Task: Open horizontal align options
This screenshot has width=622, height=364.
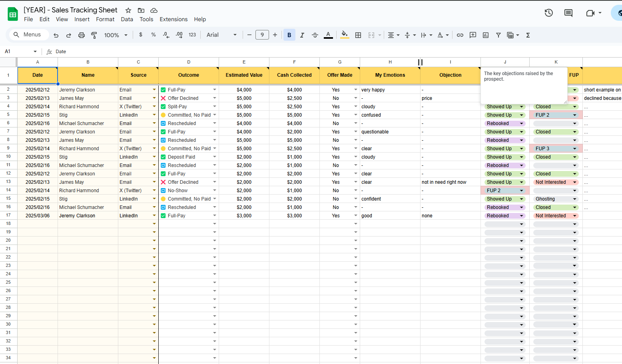Action: pyautogui.click(x=393, y=35)
